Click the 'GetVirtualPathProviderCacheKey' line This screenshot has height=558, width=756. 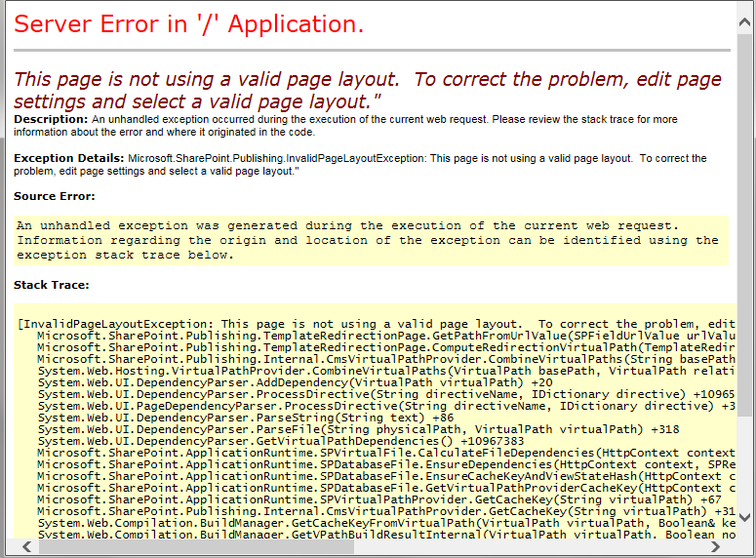pyautogui.click(x=386, y=488)
